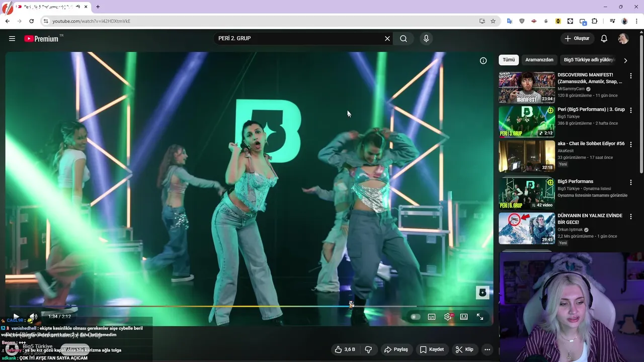Open Google Translate extension
The width and height of the screenshot is (644, 362).
pyautogui.click(x=510, y=21)
